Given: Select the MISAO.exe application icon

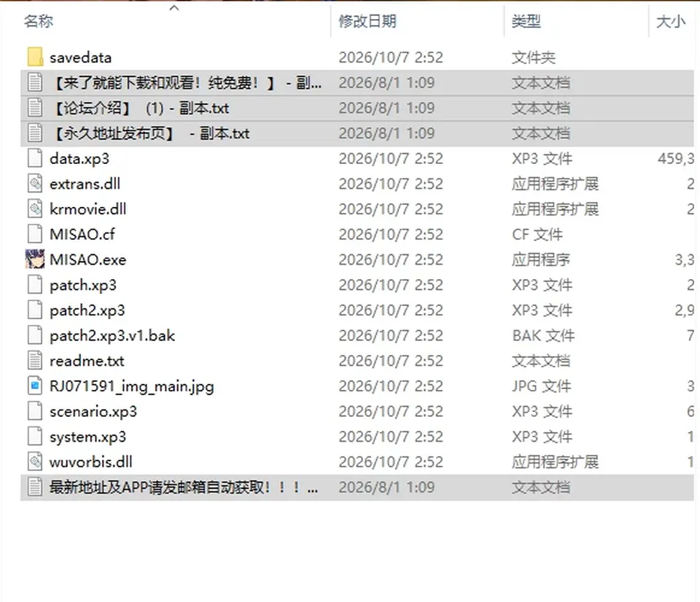Looking at the screenshot, I should [35, 259].
